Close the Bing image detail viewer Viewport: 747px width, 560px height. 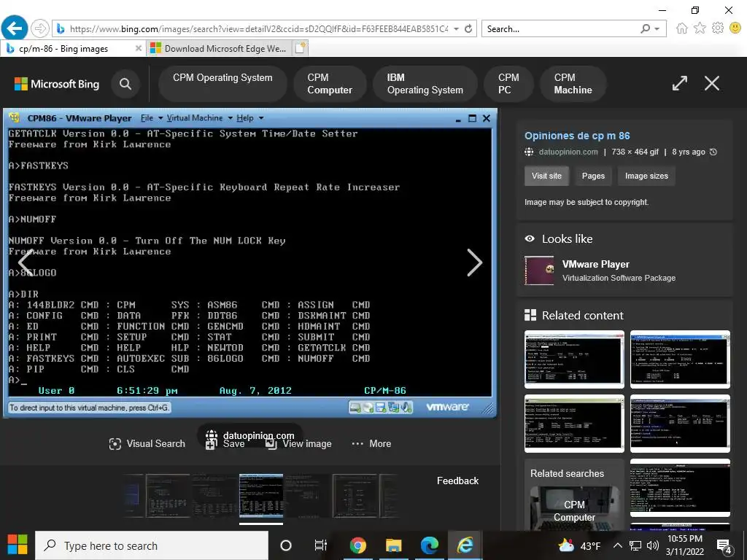712,83
